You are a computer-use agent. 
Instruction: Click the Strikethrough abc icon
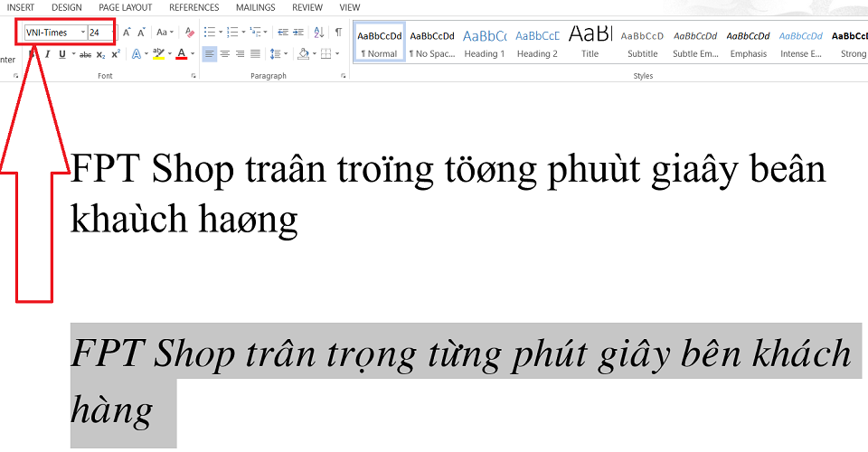click(x=85, y=54)
